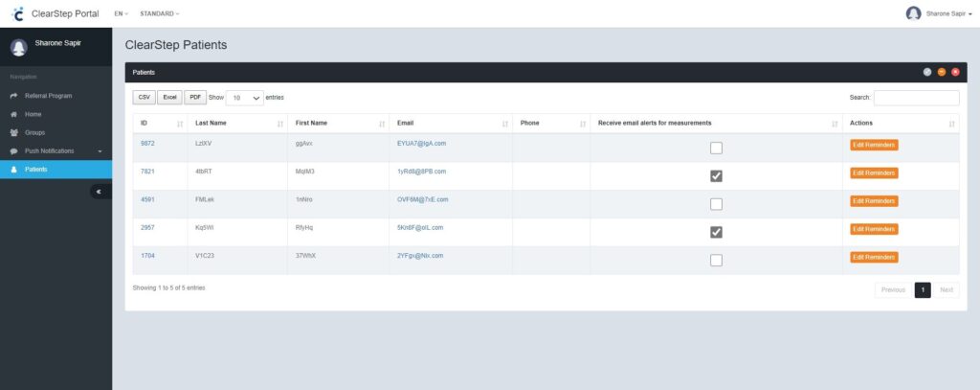The height and width of the screenshot is (390, 980).
Task: Open patient ID 2957 link
Action: 147,228
